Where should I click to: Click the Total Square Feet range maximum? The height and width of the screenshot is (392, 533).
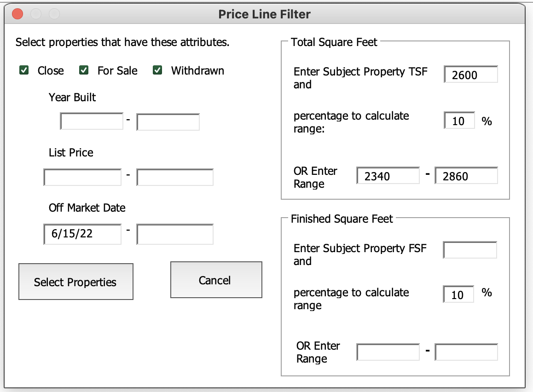point(466,176)
